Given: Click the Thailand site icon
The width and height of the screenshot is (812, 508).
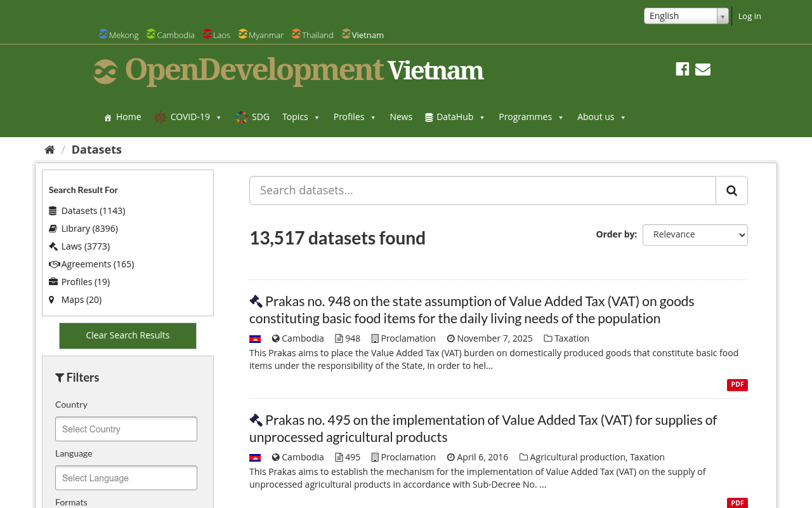Looking at the screenshot, I should (296, 34).
